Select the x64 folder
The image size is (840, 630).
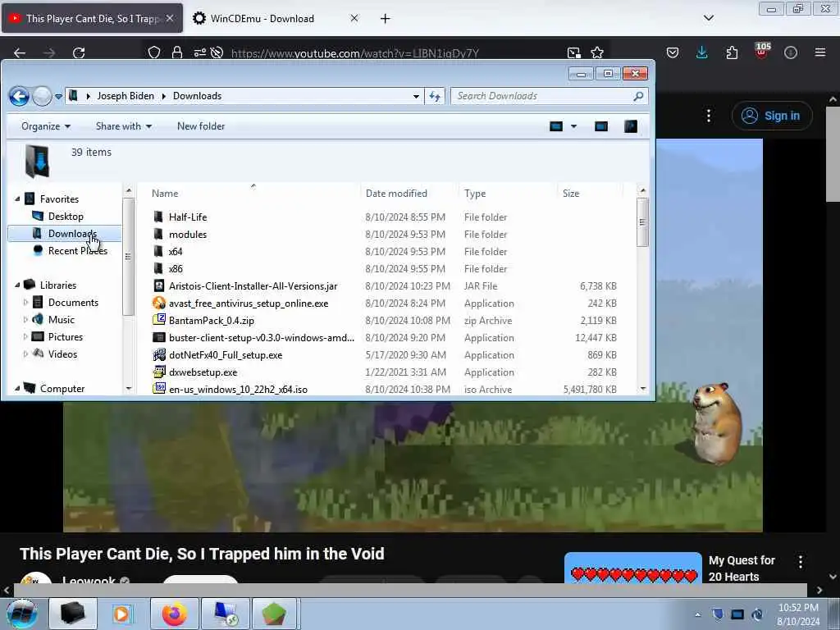(176, 251)
